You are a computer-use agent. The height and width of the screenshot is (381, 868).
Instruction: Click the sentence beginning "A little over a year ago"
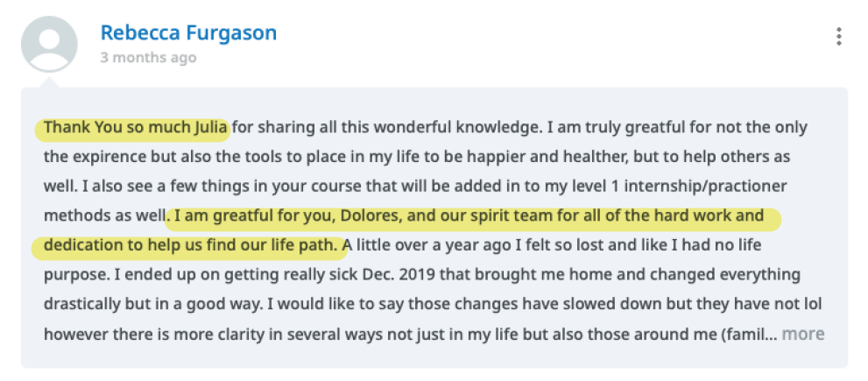[x=429, y=245]
